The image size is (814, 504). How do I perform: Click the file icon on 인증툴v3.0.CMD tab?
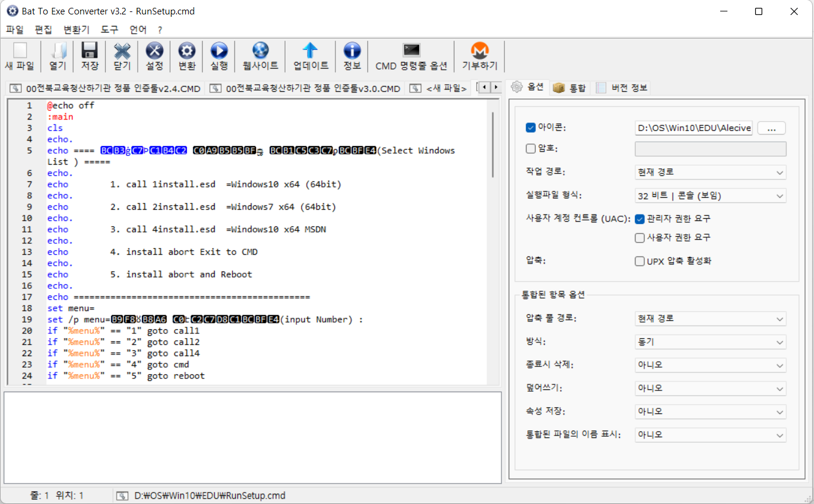(x=216, y=88)
